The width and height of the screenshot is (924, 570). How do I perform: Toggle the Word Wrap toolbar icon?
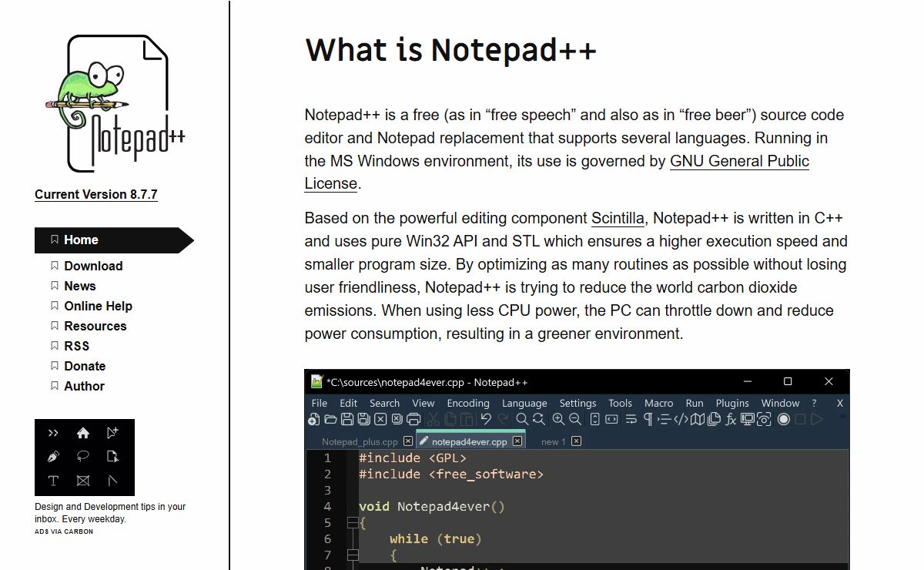tap(631, 420)
